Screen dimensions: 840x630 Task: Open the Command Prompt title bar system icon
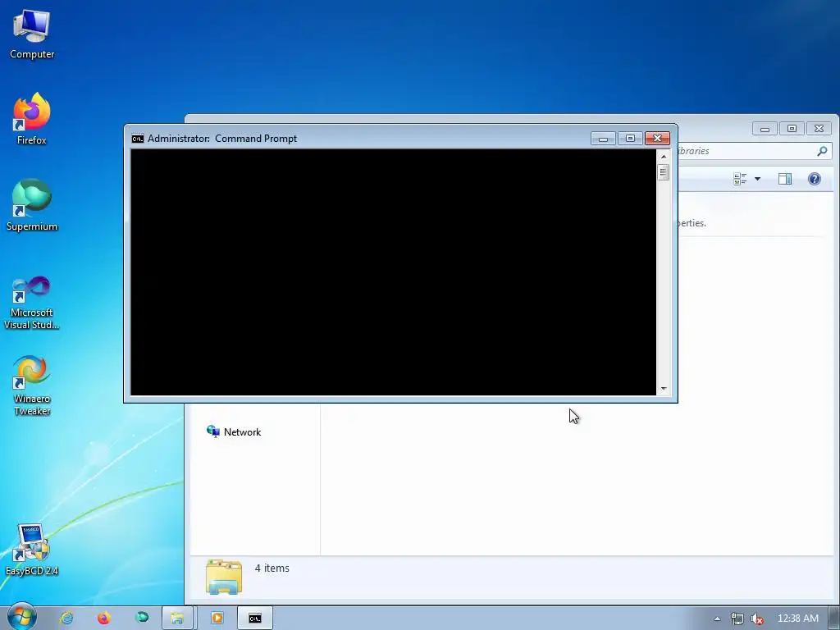(x=138, y=139)
